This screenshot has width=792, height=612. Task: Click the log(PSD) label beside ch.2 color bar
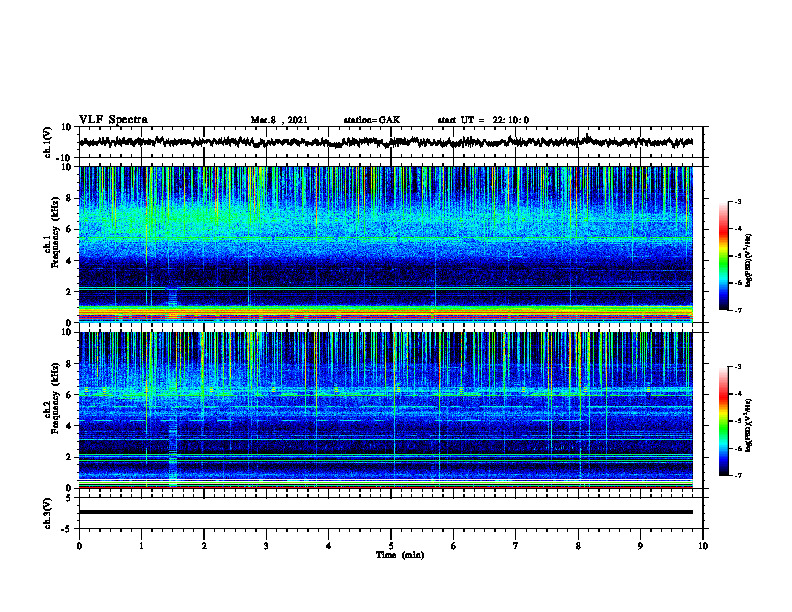point(749,425)
